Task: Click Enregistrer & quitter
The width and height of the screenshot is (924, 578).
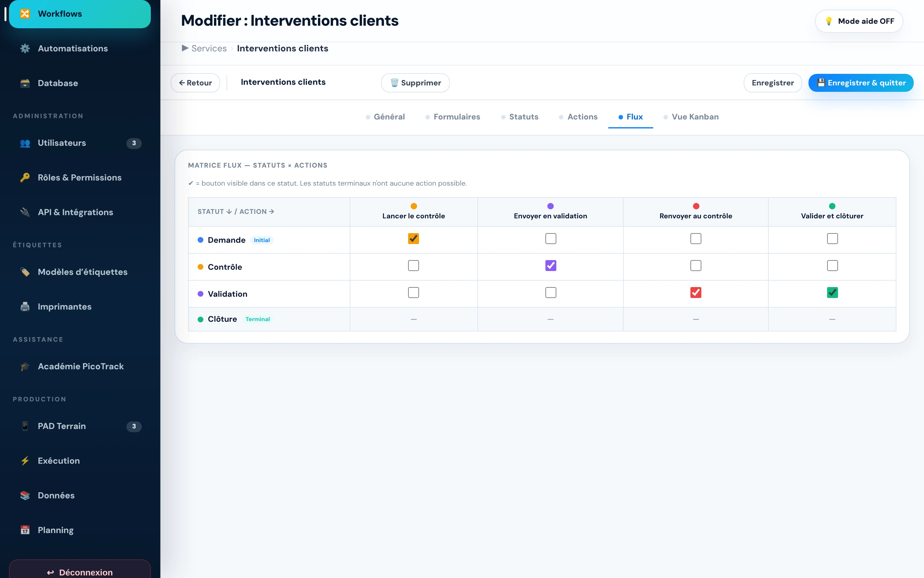Action: [861, 83]
